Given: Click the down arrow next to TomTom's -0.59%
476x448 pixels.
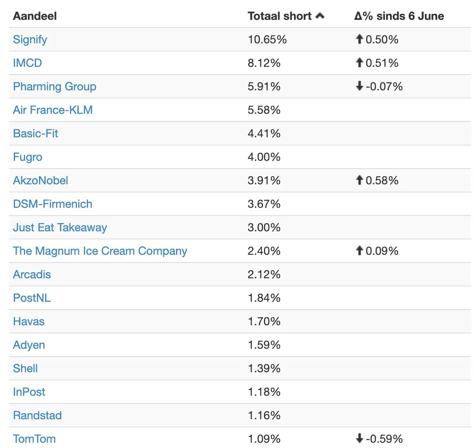Looking at the screenshot, I should 359,438.
